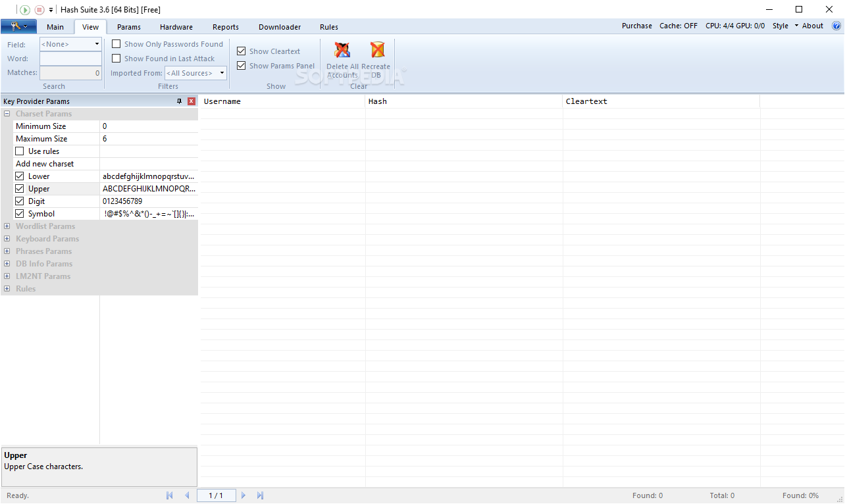Click the Word search input field
The width and height of the screenshot is (845, 504).
70,59
